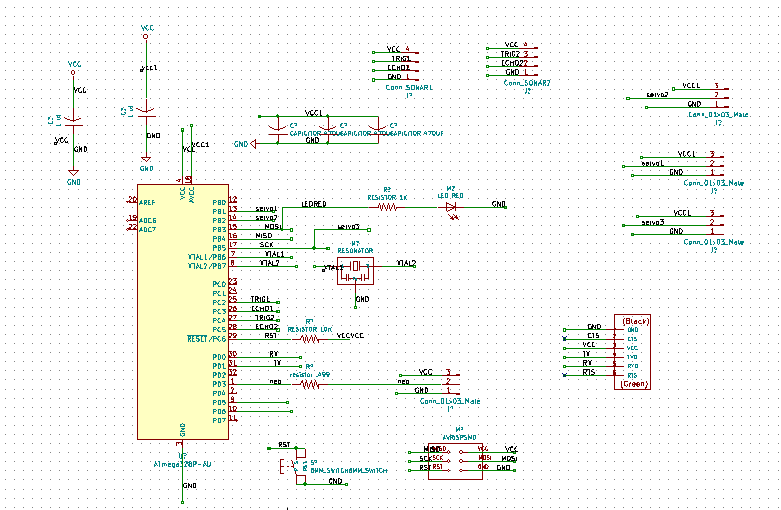Click the GND arrow left of capacitor bank

pyautogui.click(x=253, y=144)
